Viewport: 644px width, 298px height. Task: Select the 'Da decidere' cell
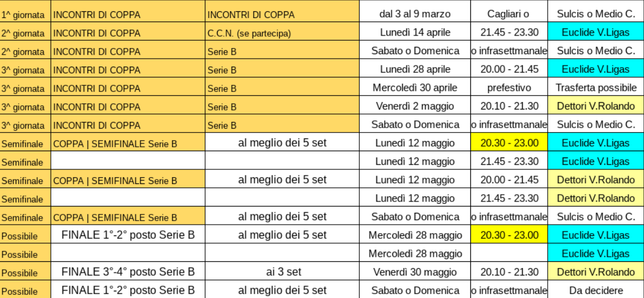(x=596, y=290)
